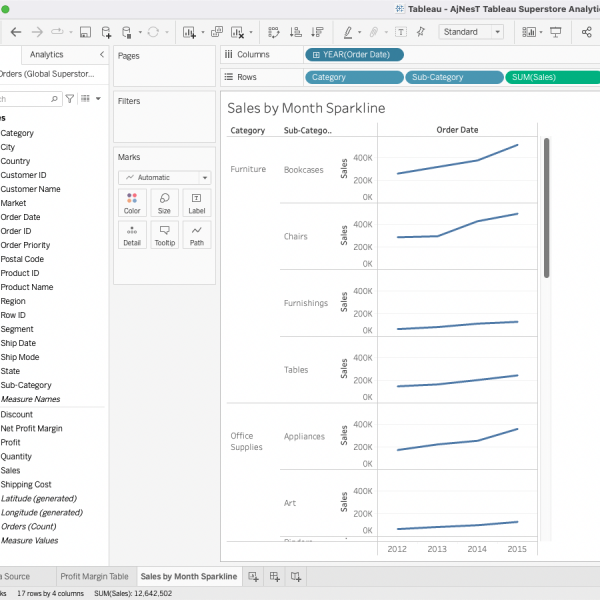Viewport: 600px width, 600px height.
Task: Collapse the side pane with arrow
Action: click(x=101, y=54)
